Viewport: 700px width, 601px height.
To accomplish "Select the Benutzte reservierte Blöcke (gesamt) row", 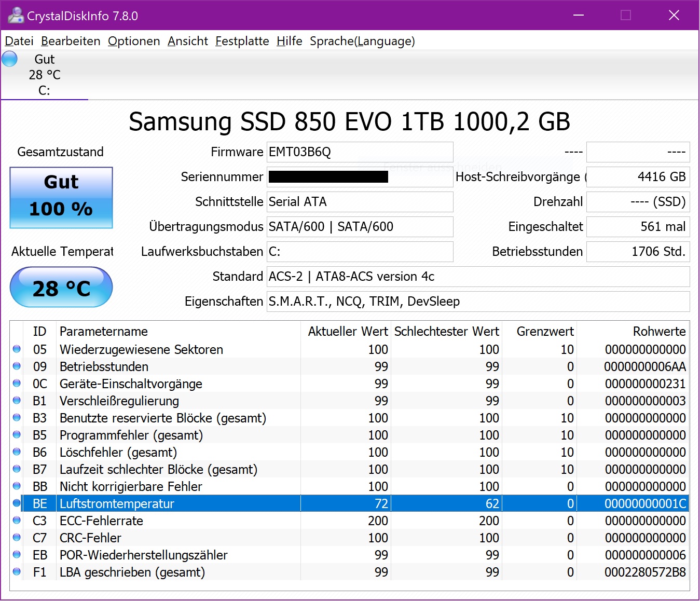I will coord(350,418).
